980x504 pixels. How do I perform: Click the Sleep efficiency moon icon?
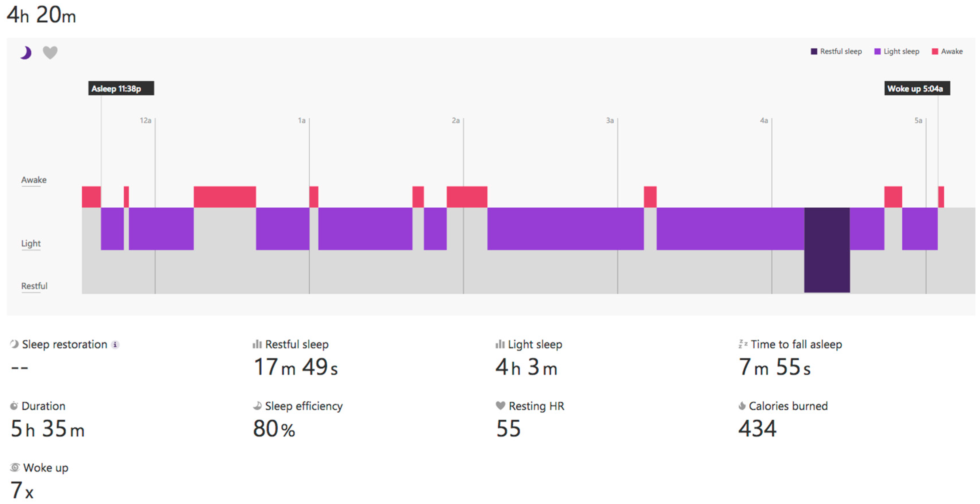pyautogui.click(x=257, y=406)
